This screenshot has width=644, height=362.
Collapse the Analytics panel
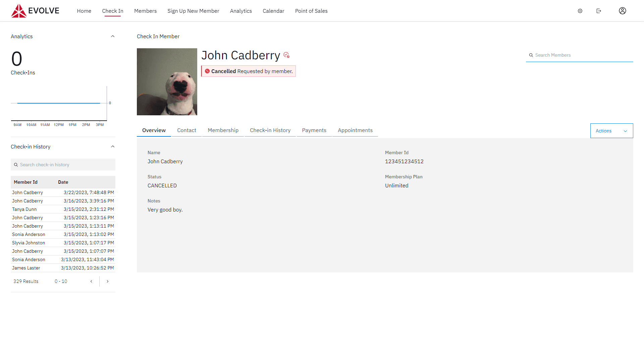[x=113, y=36]
